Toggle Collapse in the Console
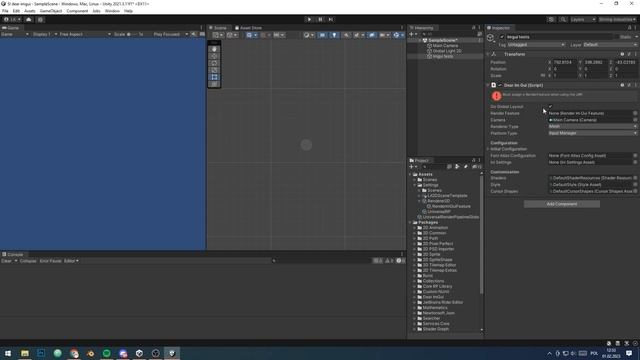 28,261
